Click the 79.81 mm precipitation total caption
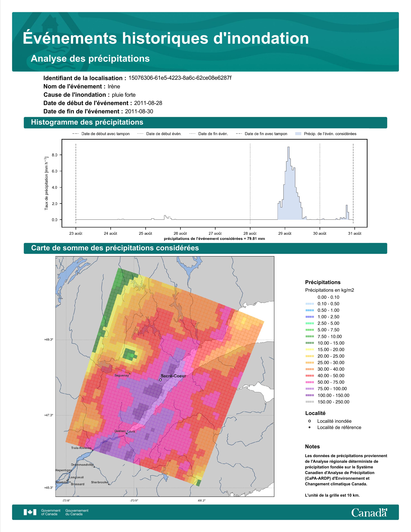Viewport: 411px width, 532px height. (x=214, y=239)
